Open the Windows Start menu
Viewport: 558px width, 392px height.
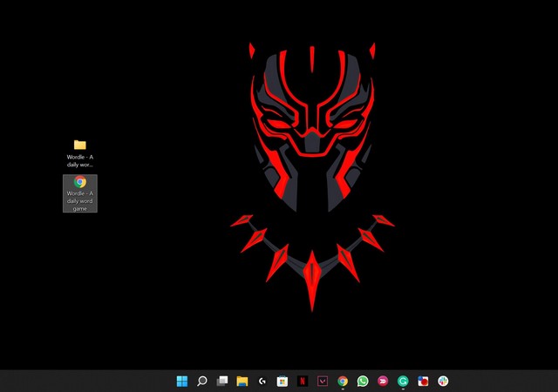coord(182,381)
